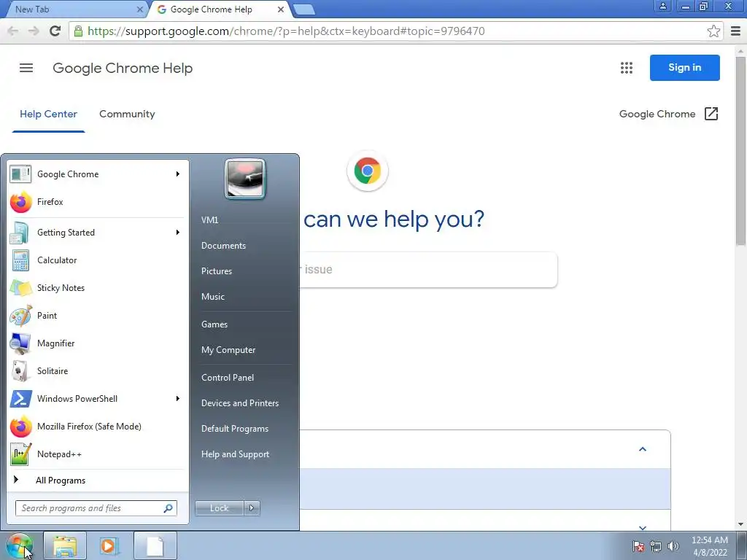747x560 pixels.
Task: Launch Mozilla Firefox (Safe Mode)
Action: click(97, 427)
